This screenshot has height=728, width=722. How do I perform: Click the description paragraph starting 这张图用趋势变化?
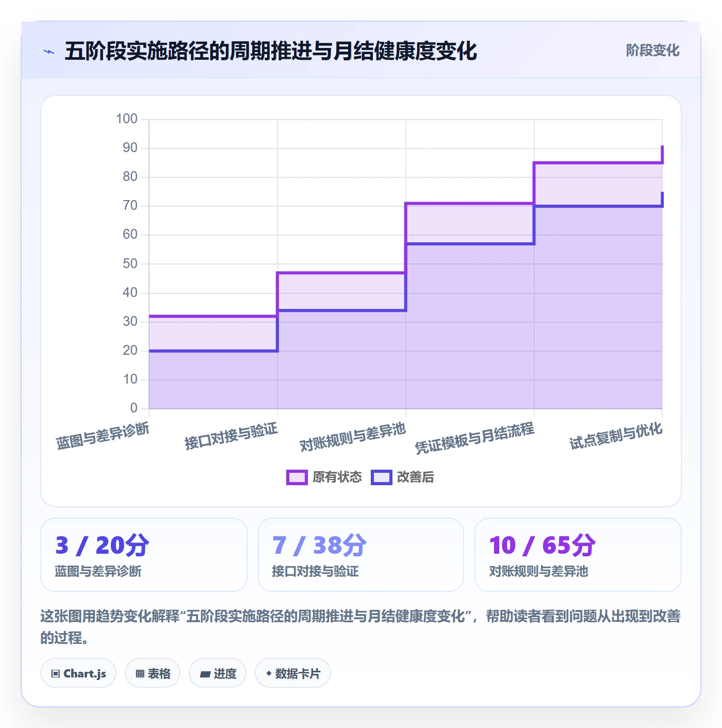pyautogui.click(x=361, y=627)
